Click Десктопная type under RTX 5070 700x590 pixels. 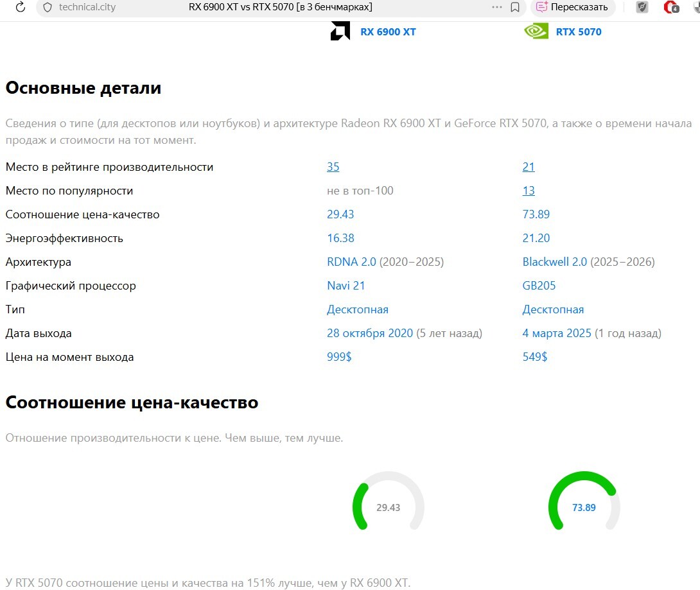coord(553,309)
